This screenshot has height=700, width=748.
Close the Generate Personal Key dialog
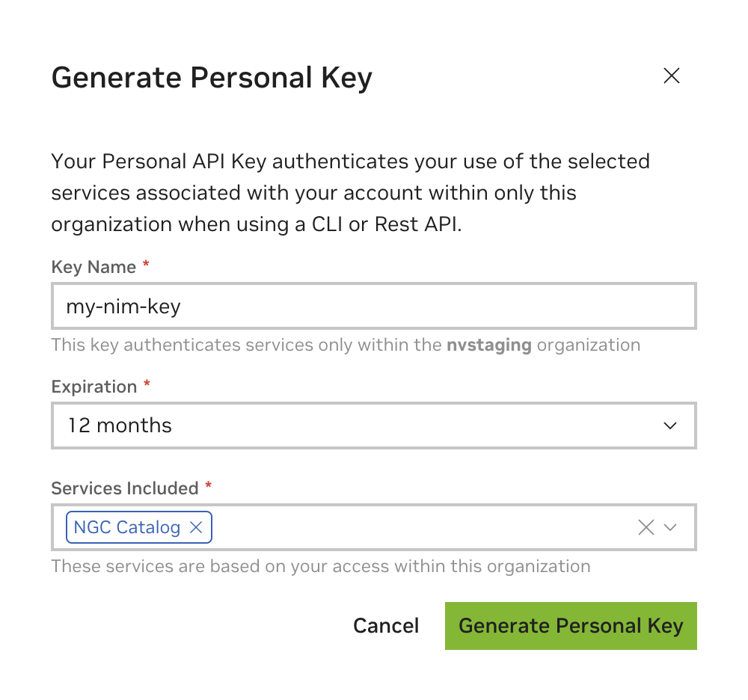(672, 76)
